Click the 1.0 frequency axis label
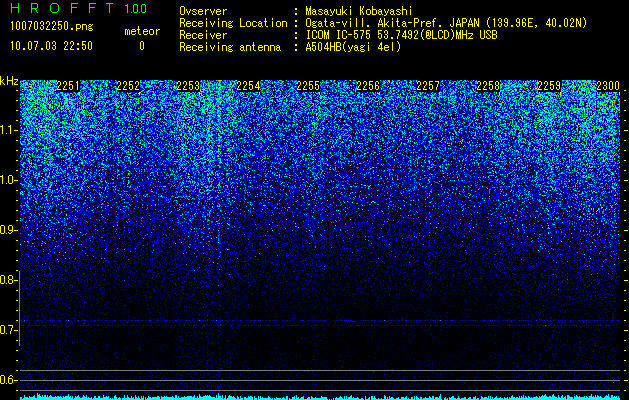 coord(8,180)
